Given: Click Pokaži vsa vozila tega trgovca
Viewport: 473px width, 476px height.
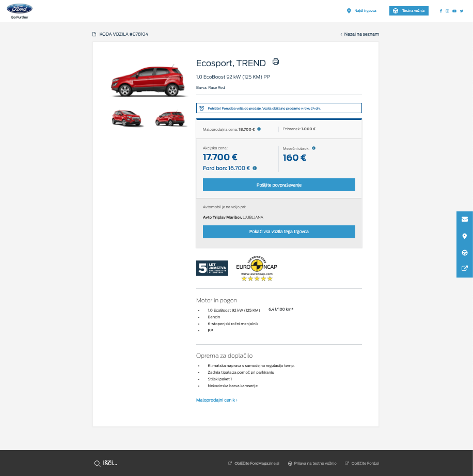Looking at the screenshot, I should (x=279, y=232).
